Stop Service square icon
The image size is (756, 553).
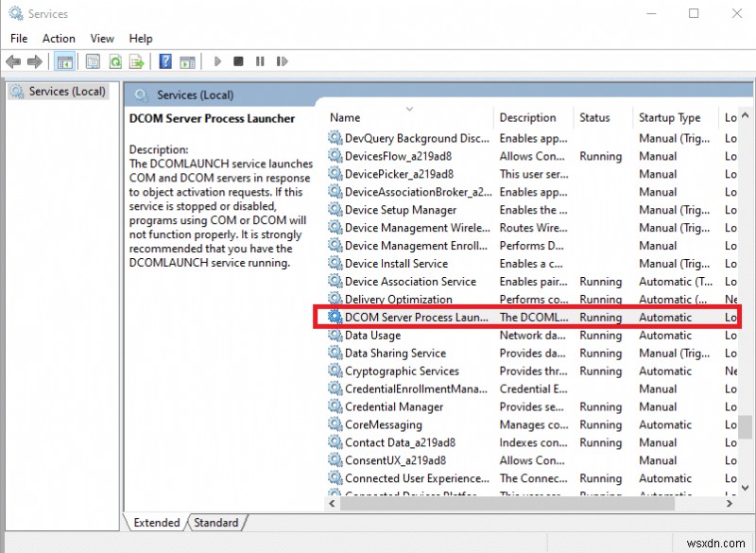click(x=238, y=61)
